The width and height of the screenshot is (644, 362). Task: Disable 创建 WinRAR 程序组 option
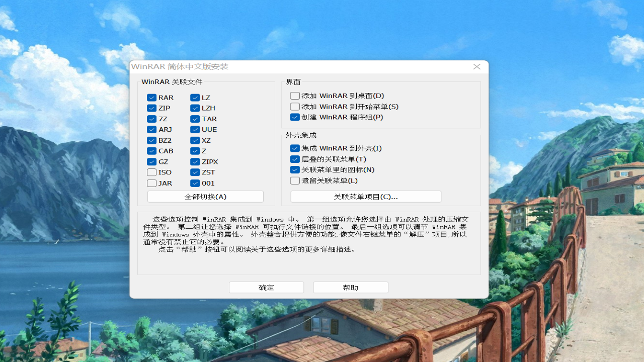(x=294, y=117)
